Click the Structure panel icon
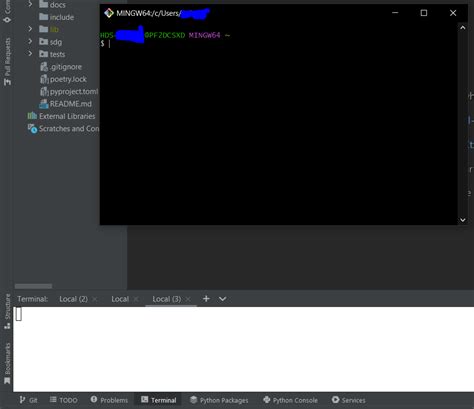 pos(7,326)
